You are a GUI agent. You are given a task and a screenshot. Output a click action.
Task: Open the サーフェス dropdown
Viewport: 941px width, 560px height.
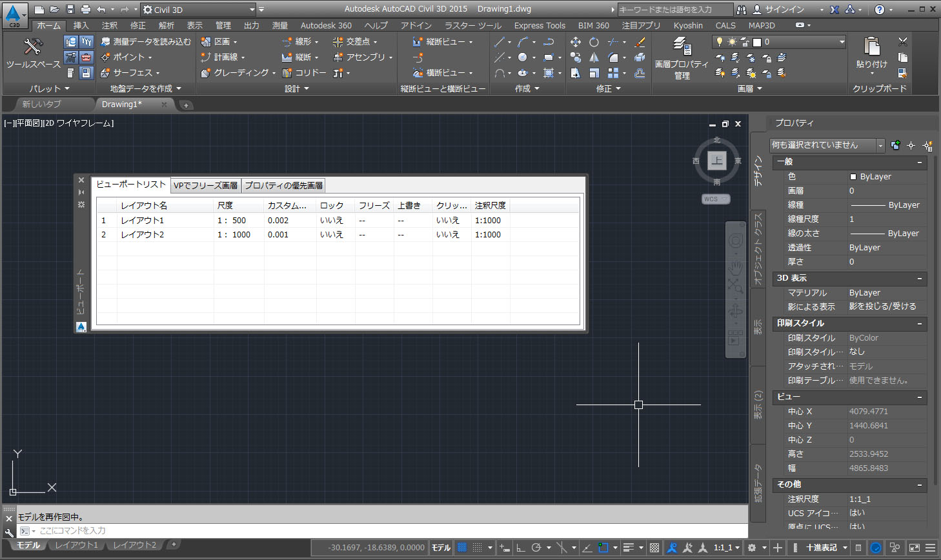click(x=130, y=73)
